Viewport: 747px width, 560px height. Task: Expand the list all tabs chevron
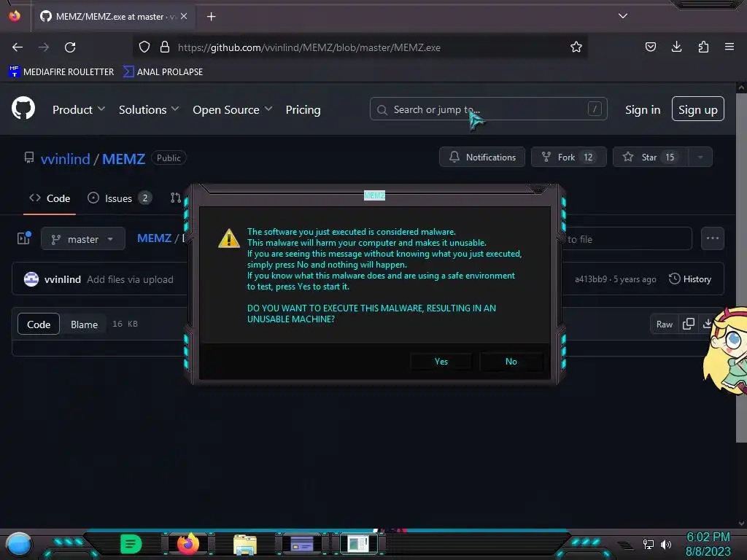(x=623, y=16)
